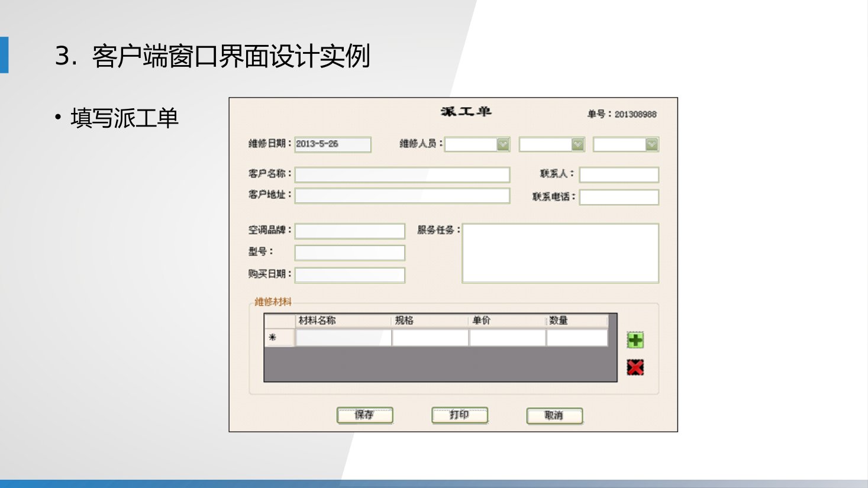Click the 材料名称 column header
This screenshot has height=488, width=868.
(x=343, y=321)
